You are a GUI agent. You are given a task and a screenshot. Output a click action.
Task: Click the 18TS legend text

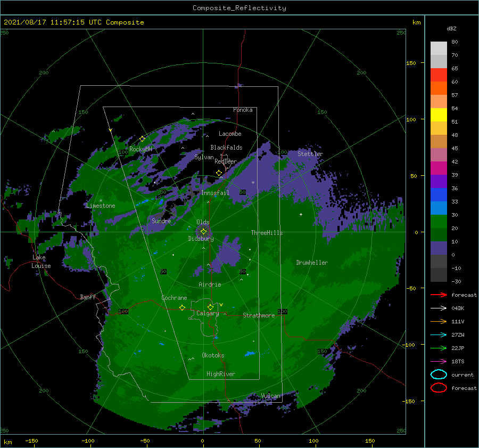[458, 362]
